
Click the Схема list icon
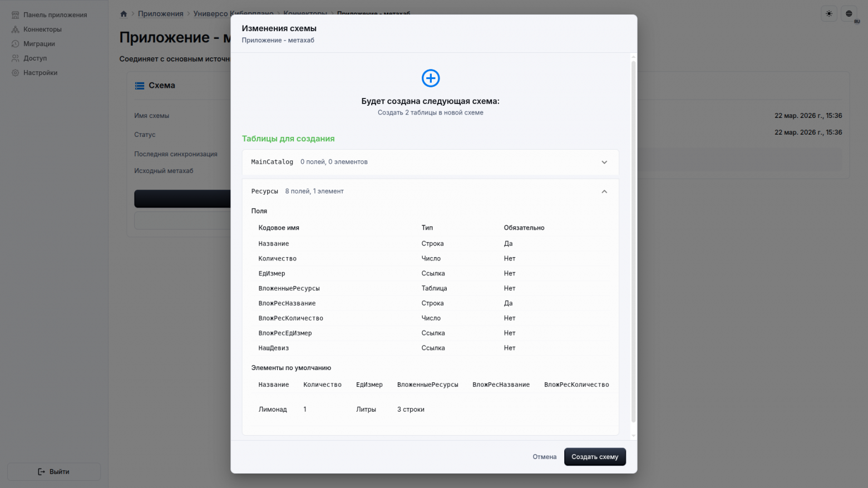140,86
